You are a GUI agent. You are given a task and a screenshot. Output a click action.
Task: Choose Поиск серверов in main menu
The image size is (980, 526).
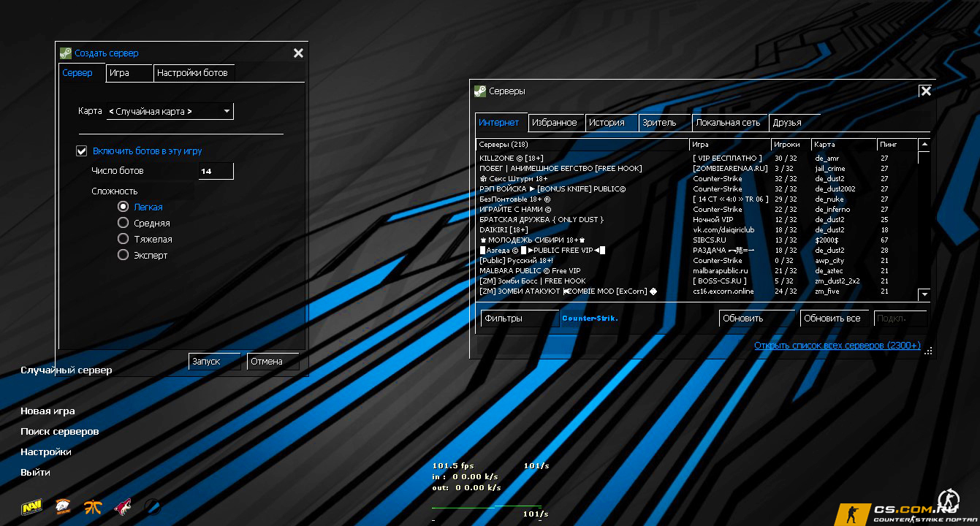click(x=60, y=432)
